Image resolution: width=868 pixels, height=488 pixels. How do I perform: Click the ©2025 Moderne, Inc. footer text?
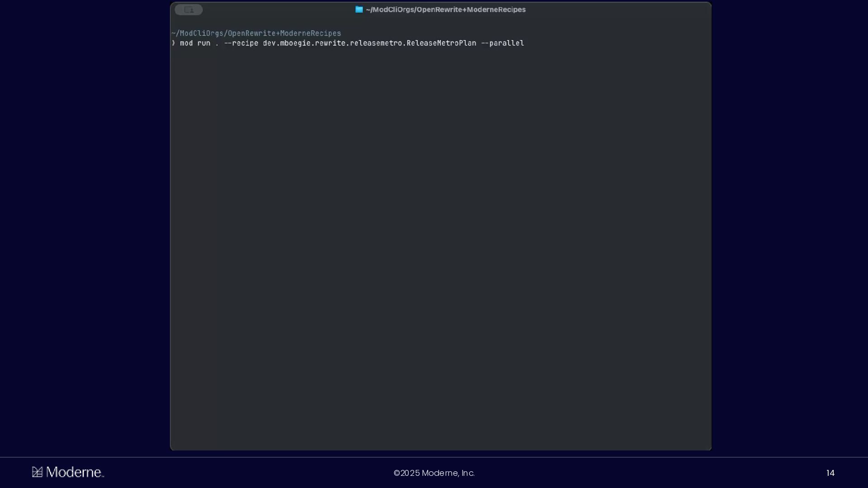pyautogui.click(x=434, y=473)
